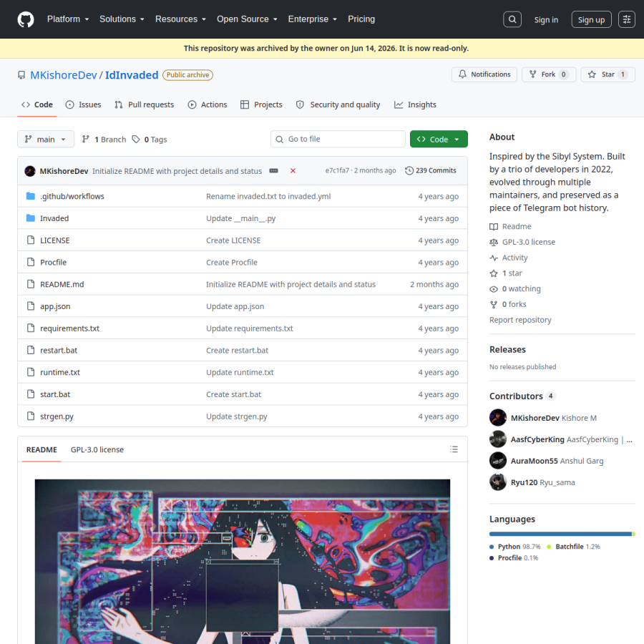View the 0 forks link

[x=508, y=305]
